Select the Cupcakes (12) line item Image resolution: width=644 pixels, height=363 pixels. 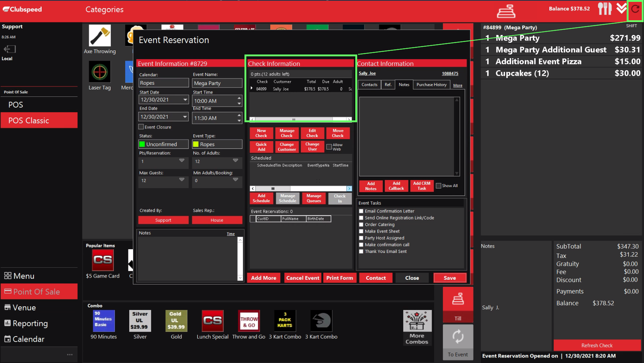(562, 73)
